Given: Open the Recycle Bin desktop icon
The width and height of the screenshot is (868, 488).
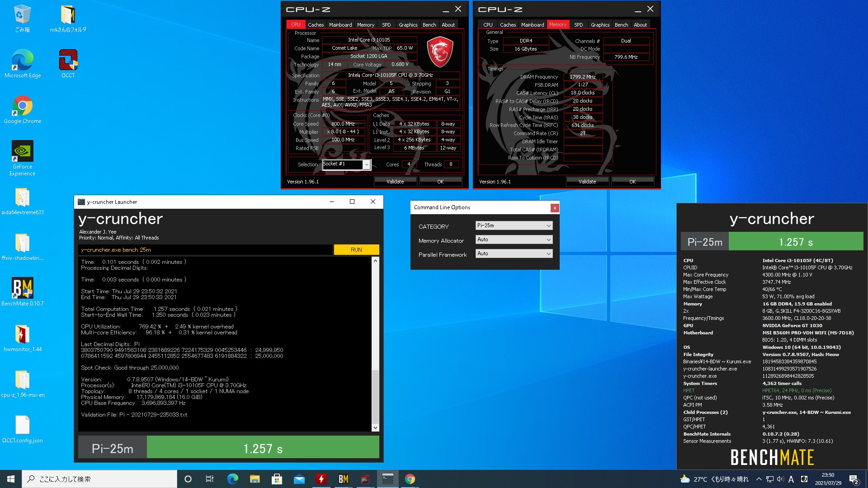Looking at the screenshot, I should coord(22,19).
